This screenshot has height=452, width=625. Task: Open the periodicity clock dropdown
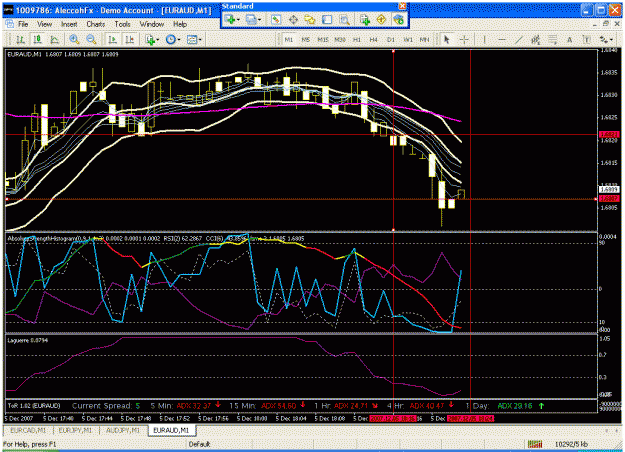173,39
